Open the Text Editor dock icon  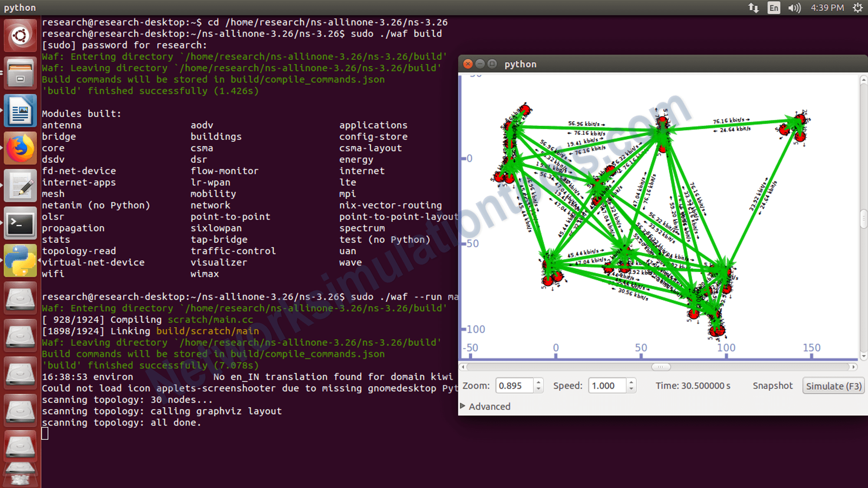[x=20, y=186]
